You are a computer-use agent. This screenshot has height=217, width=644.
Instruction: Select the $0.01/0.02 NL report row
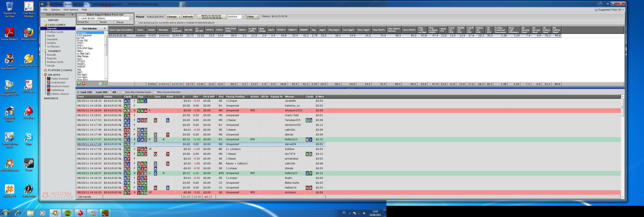pyautogui.click(x=335, y=36)
